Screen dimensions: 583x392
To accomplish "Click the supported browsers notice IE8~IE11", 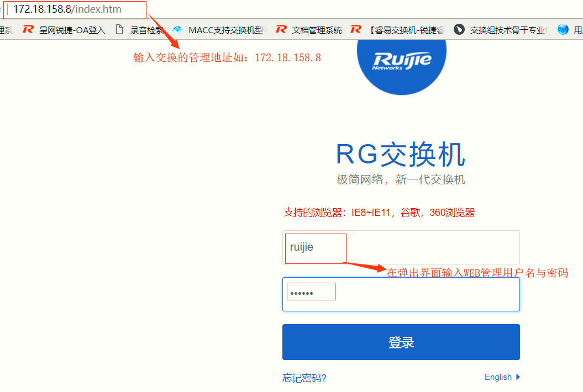I will pyautogui.click(x=379, y=213).
